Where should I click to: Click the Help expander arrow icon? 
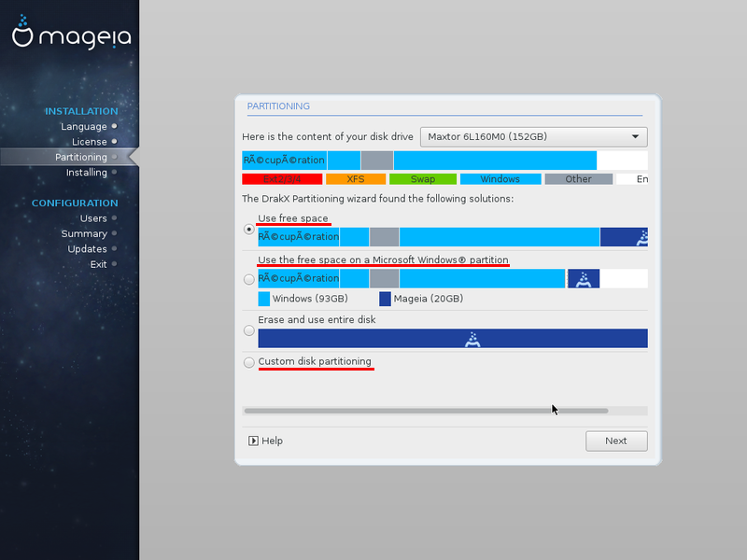[253, 441]
